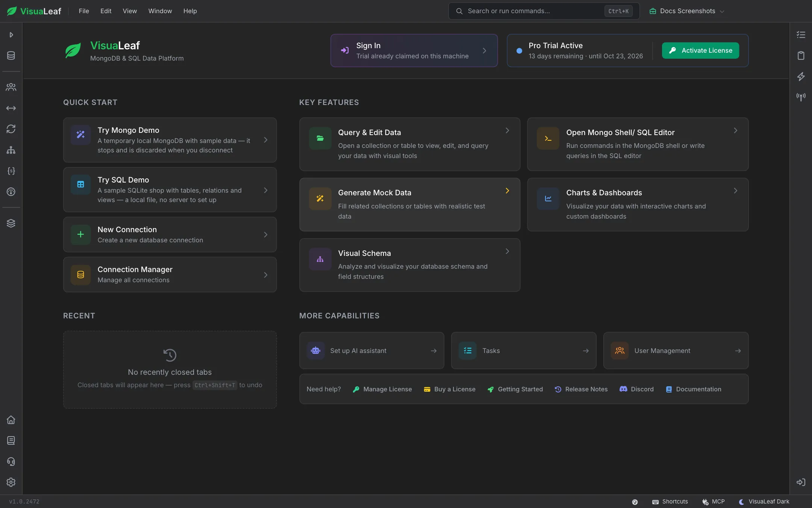The width and height of the screenshot is (812, 508).
Task: Click the chevron on Sign In card
Action: pyautogui.click(x=485, y=51)
